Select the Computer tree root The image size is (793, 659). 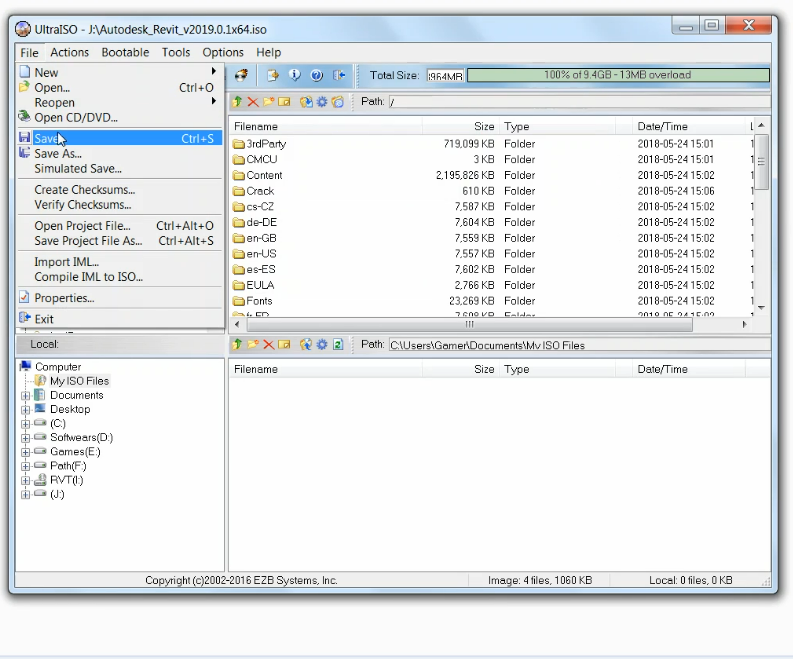[x=58, y=367]
